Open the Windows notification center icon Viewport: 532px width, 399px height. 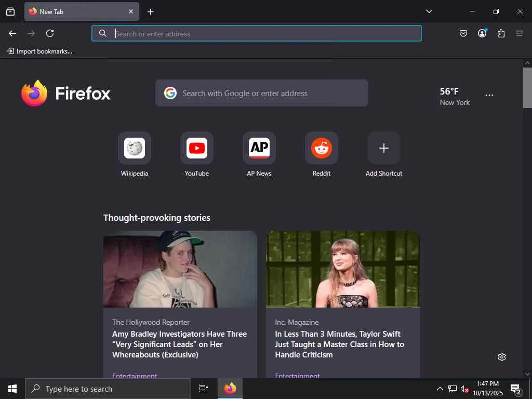pos(515,389)
